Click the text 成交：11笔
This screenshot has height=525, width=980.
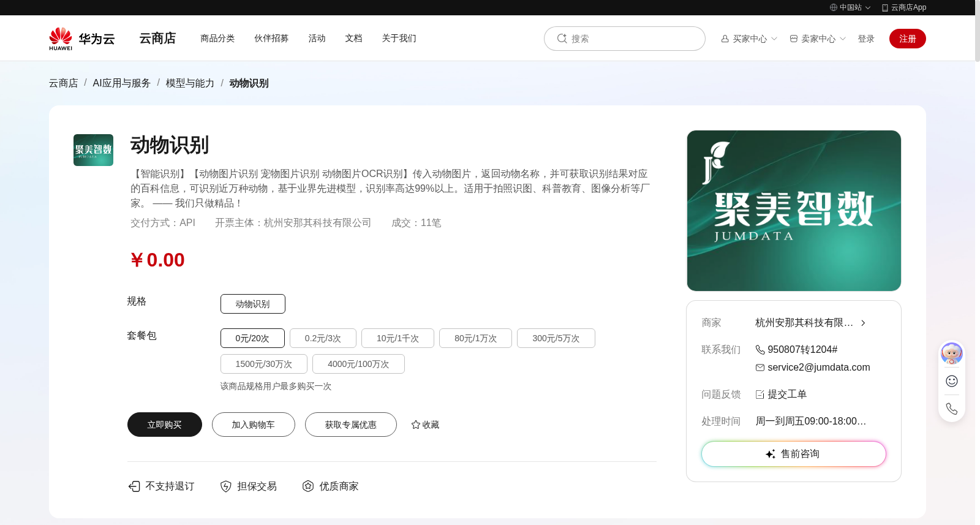[x=417, y=223]
